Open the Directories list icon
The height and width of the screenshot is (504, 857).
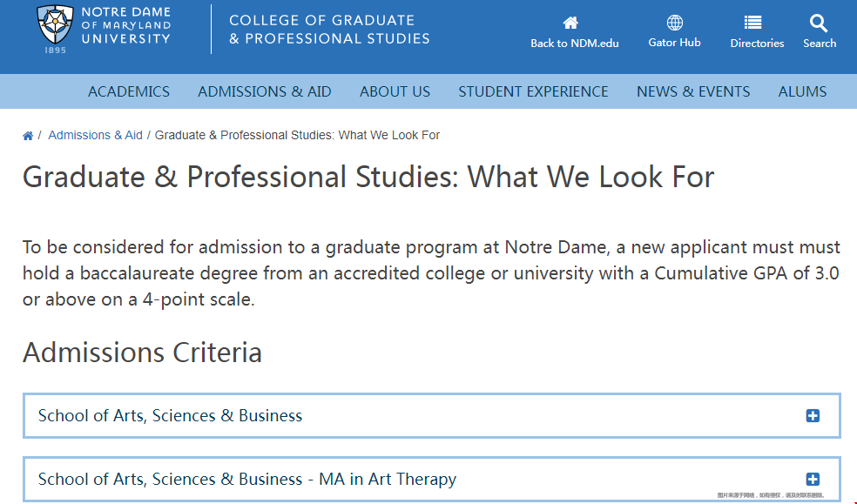tap(752, 23)
